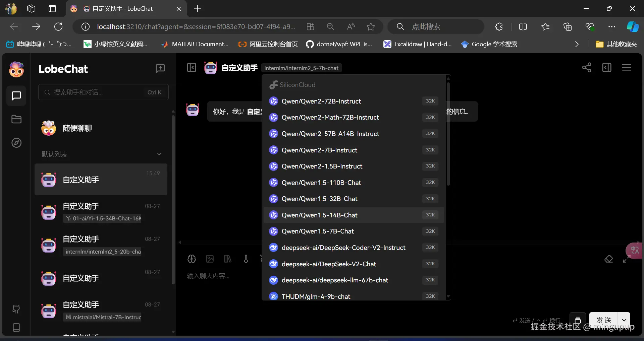Collapse the session list panel
The height and width of the screenshot is (341, 644).
192,68
